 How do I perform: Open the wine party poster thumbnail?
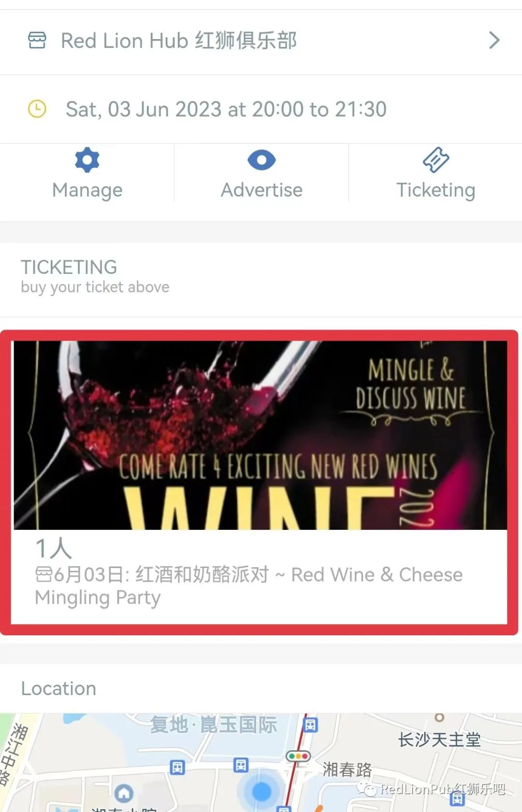(x=261, y=435)
